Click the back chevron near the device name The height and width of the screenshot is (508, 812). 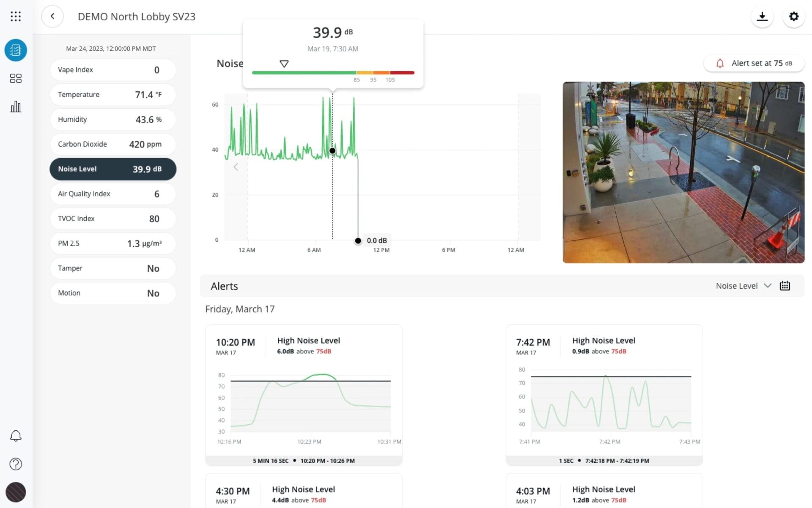coord(52,16)
